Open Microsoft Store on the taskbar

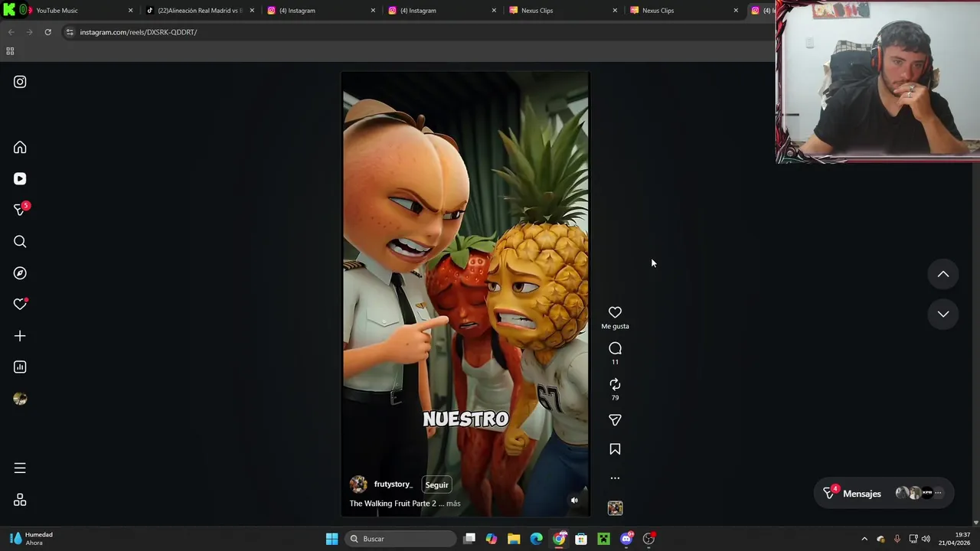click(x=581, y=539)
